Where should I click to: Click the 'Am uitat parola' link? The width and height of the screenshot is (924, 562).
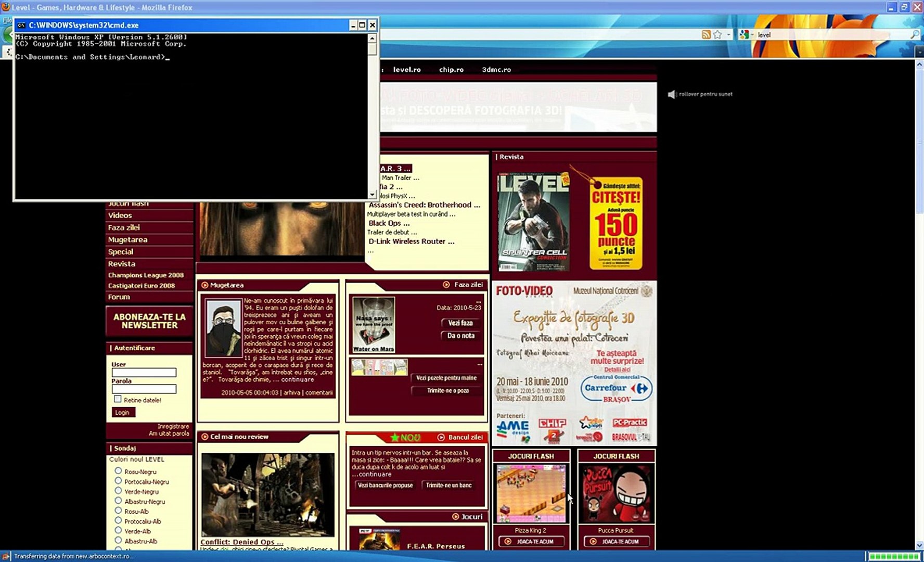tap(169, 433)
